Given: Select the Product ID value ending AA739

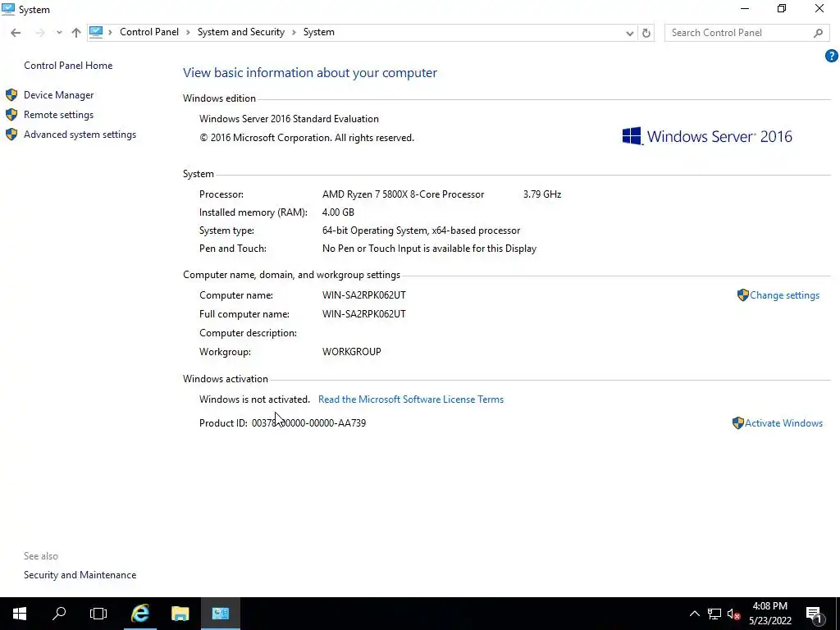Looking at the screenshot, I should coord(308,423).
